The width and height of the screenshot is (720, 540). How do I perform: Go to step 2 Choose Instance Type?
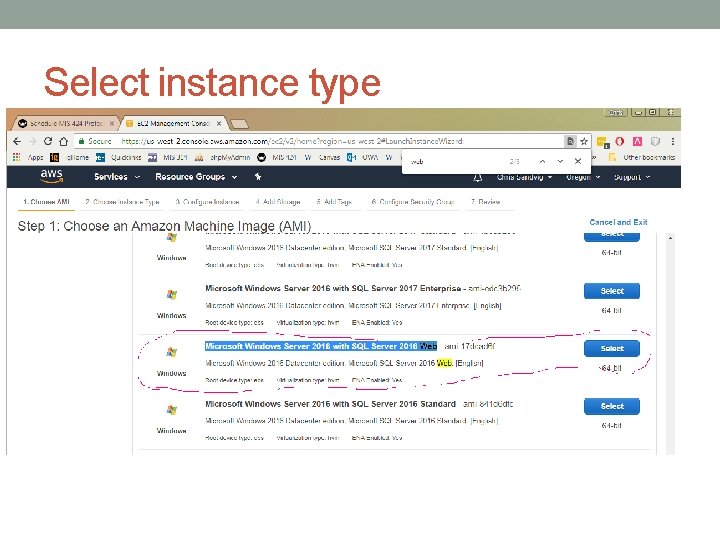[122, 202]
